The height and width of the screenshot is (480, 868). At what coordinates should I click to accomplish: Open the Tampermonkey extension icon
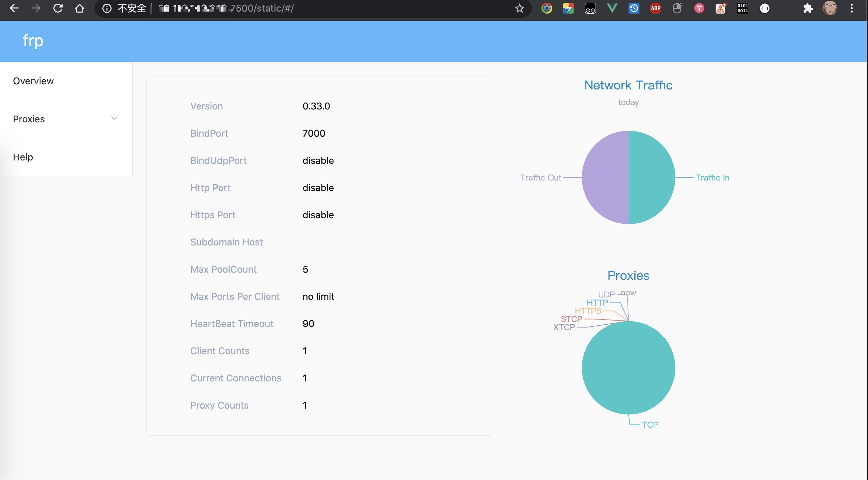tap(590, 8)
